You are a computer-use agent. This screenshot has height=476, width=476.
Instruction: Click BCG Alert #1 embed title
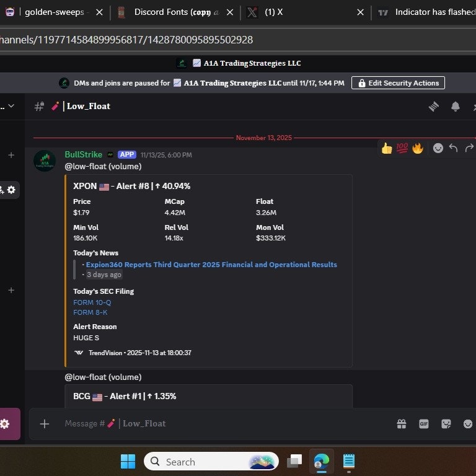125,397
